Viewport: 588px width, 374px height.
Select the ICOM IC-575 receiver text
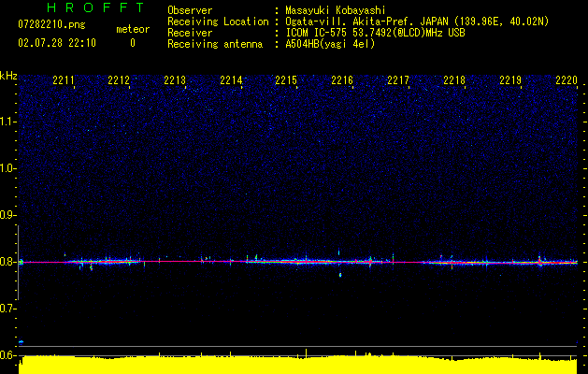tap(375, 33)
